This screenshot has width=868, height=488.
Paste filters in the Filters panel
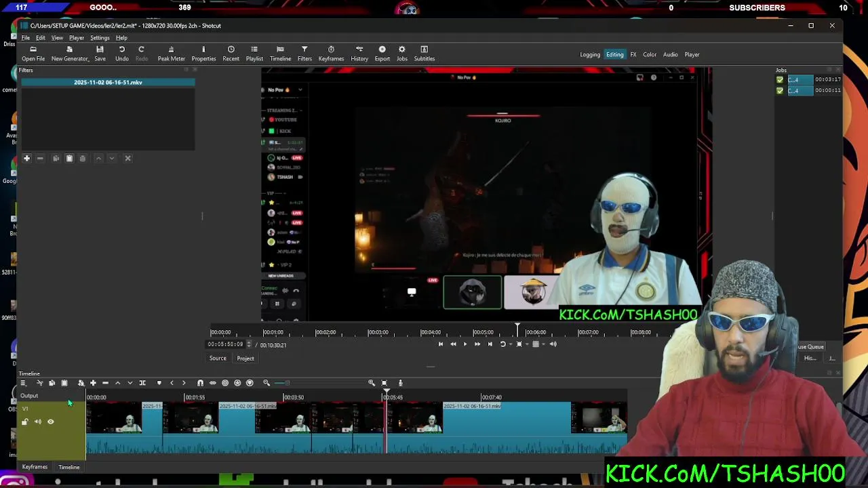coord(69,158)
